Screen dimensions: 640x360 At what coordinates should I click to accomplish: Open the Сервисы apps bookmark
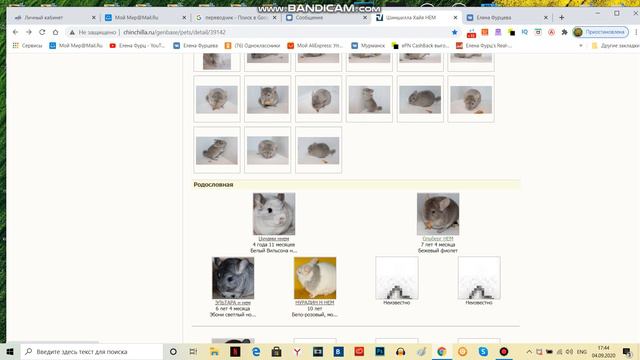[x=27, y=46]
